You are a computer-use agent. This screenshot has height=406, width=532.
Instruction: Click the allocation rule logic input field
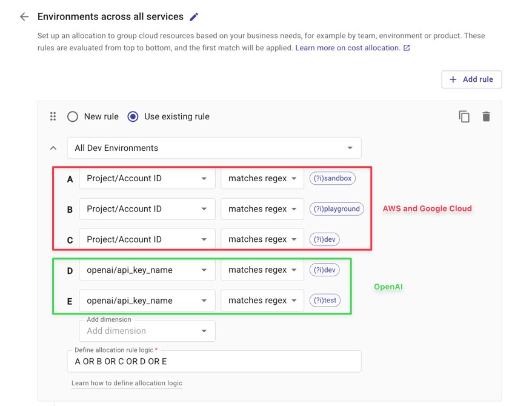coord(214,361)
